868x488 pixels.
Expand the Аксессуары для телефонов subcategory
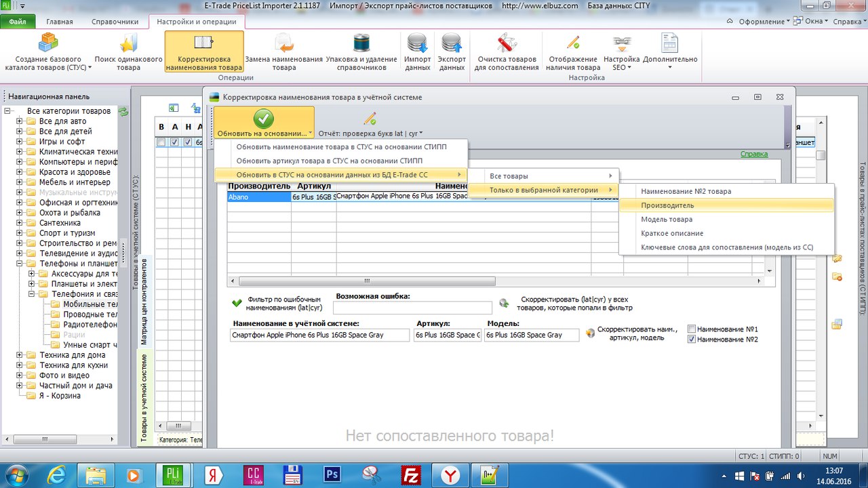click(x=32, y=274)
